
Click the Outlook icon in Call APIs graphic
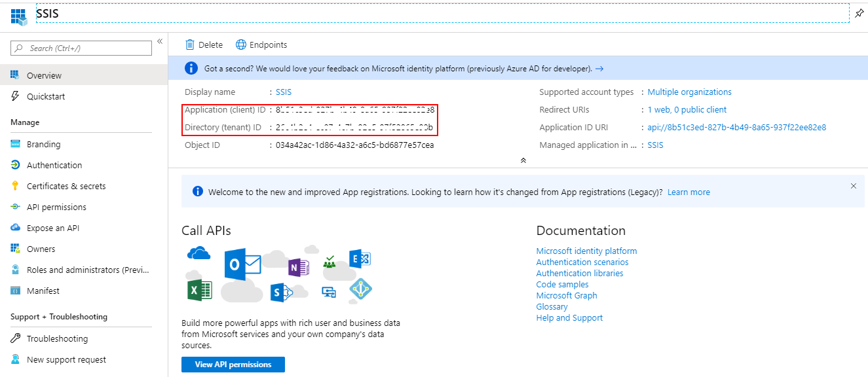(x=242, y=264)
